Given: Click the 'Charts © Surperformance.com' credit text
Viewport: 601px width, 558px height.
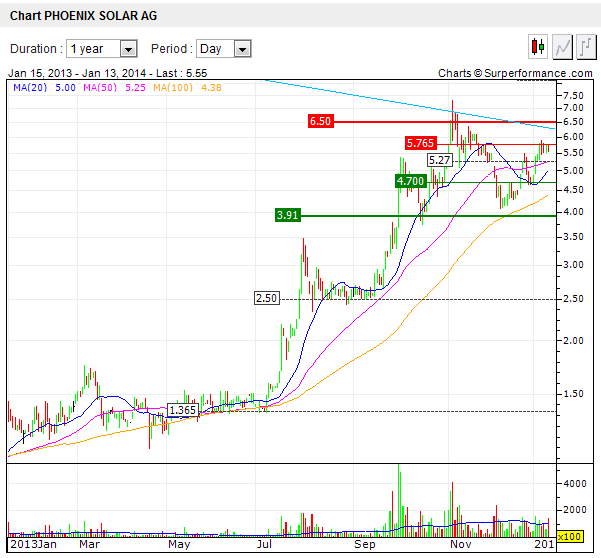Looking at the screenshot, I should pos(515,73).
